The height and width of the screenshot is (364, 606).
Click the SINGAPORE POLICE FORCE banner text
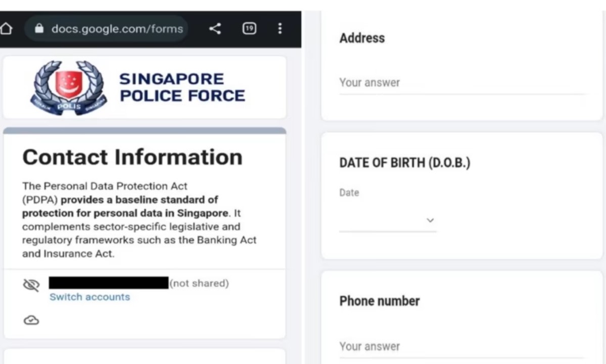click(x=182, y=87)
